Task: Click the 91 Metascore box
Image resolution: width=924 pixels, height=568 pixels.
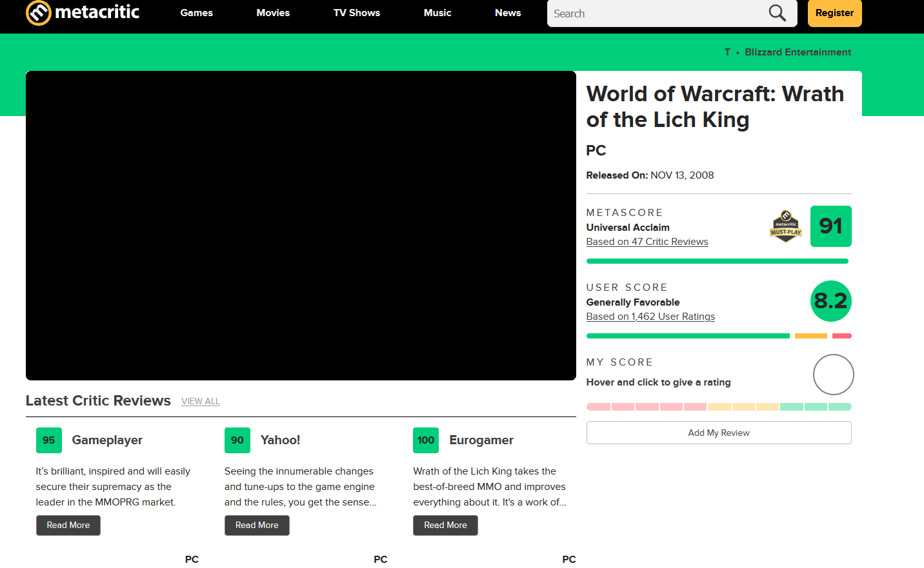Action: [x=830, y=226]
